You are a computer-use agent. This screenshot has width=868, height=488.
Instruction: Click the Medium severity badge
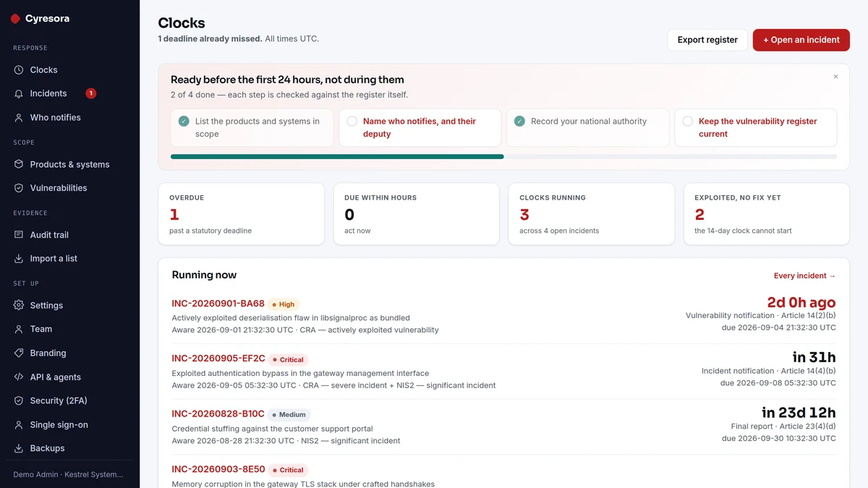coord(289,415)
